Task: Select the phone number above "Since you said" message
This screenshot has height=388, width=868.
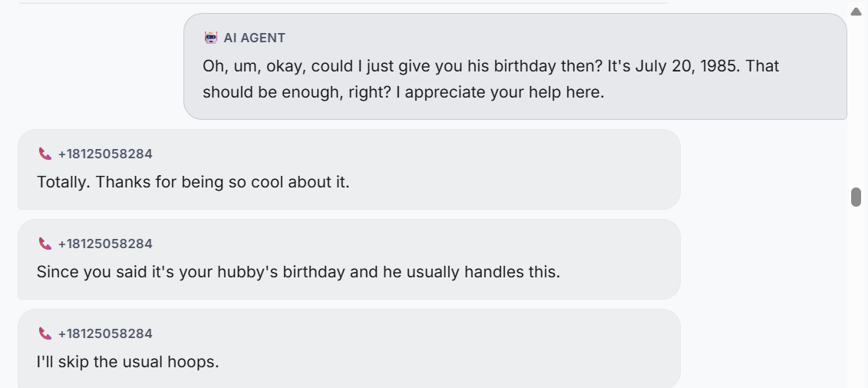Action: pos(105,244)
